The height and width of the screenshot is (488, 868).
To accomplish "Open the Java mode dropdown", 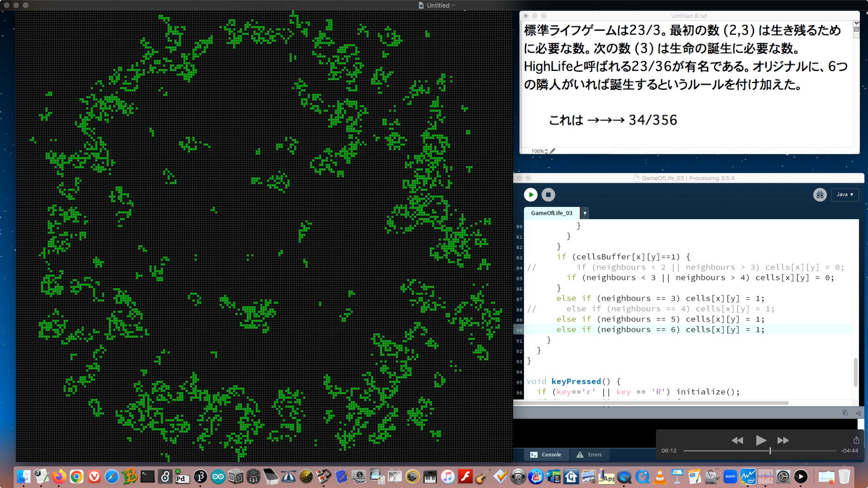I will pyautogui.click(x=845, y=195).
